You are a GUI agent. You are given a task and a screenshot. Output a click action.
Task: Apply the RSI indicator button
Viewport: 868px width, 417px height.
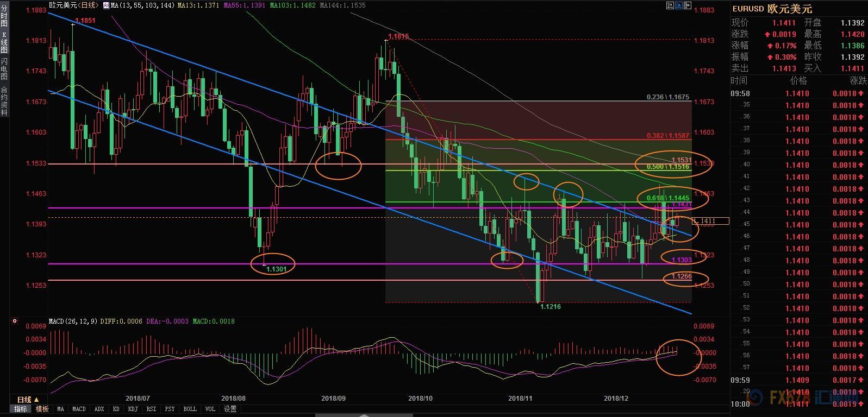point(152,409)
